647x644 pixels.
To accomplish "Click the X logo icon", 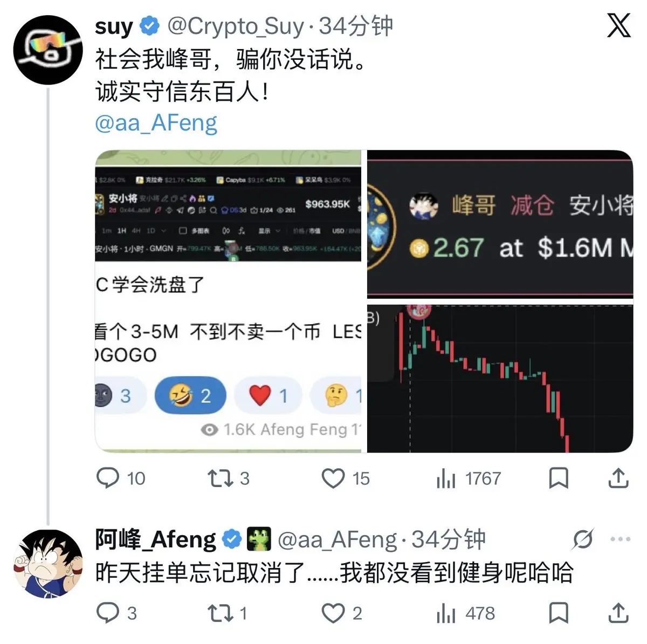I will (618, 25).
